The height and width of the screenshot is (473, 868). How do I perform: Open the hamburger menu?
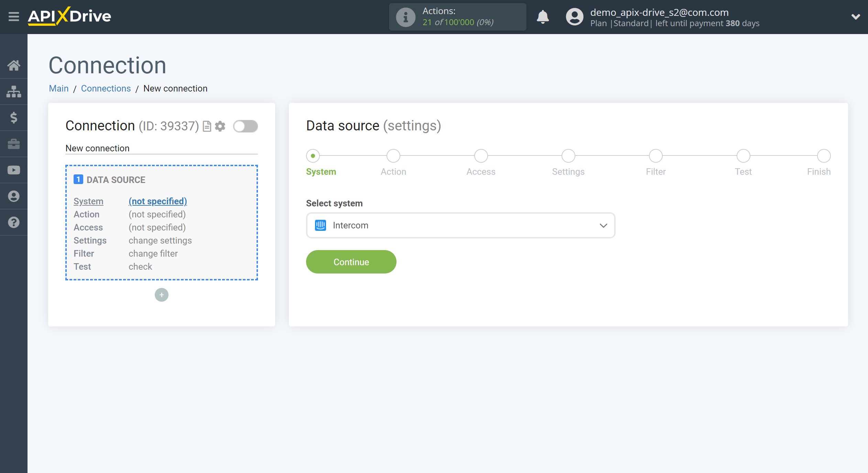[x=14, y=17]
